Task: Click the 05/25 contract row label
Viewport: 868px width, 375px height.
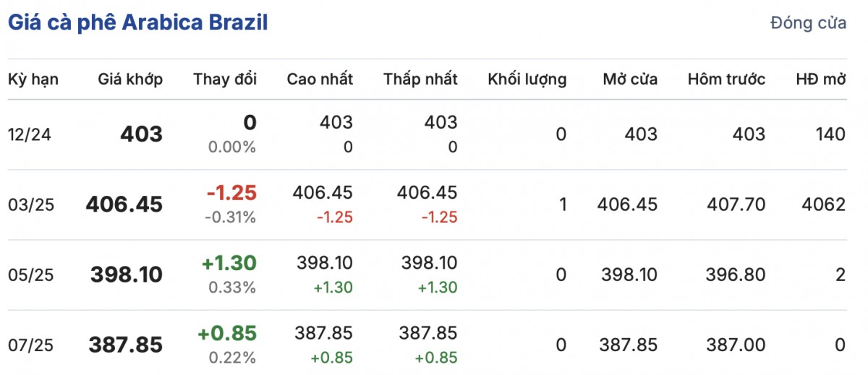Action: pyautogui.click(x=30, y=275)
